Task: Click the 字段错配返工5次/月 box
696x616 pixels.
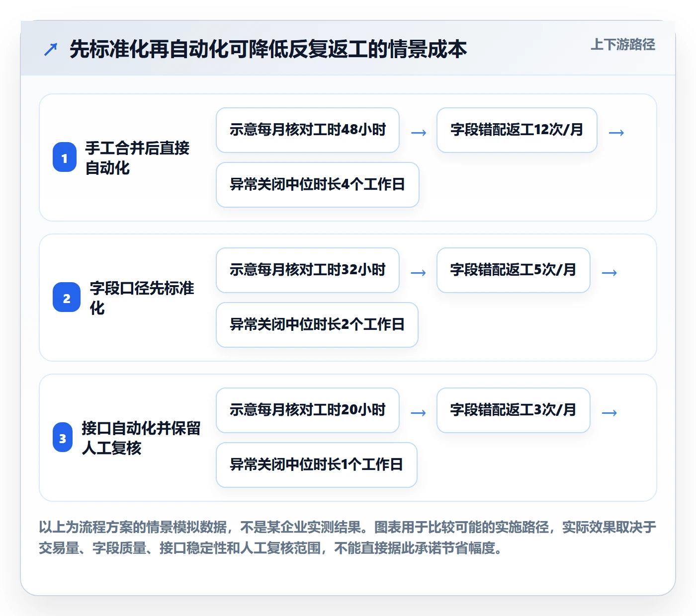Action: click(x=514, y=270)
